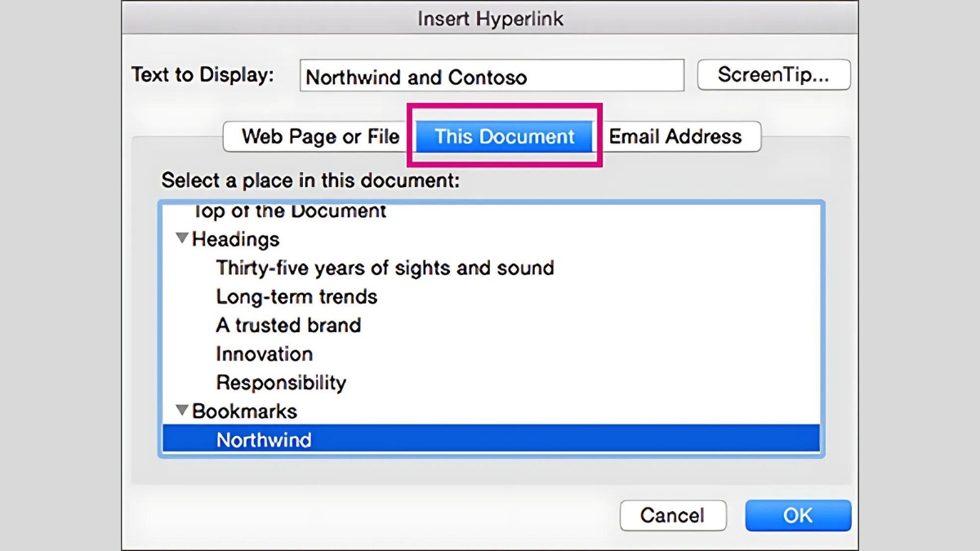Confirm the hyperlink with OK
Viewport: 980px width, 551px height.
click(x=798, y=515)
